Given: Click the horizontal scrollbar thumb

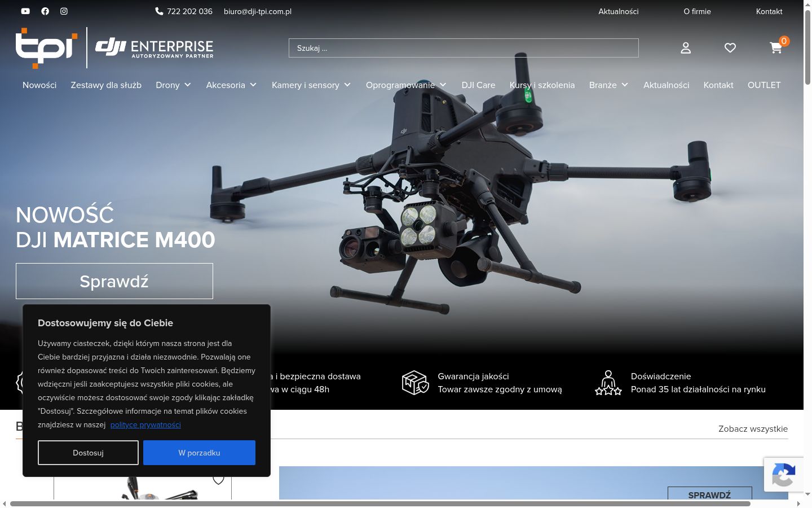Looking at the screenshot, I should click(x=380, y=503).
